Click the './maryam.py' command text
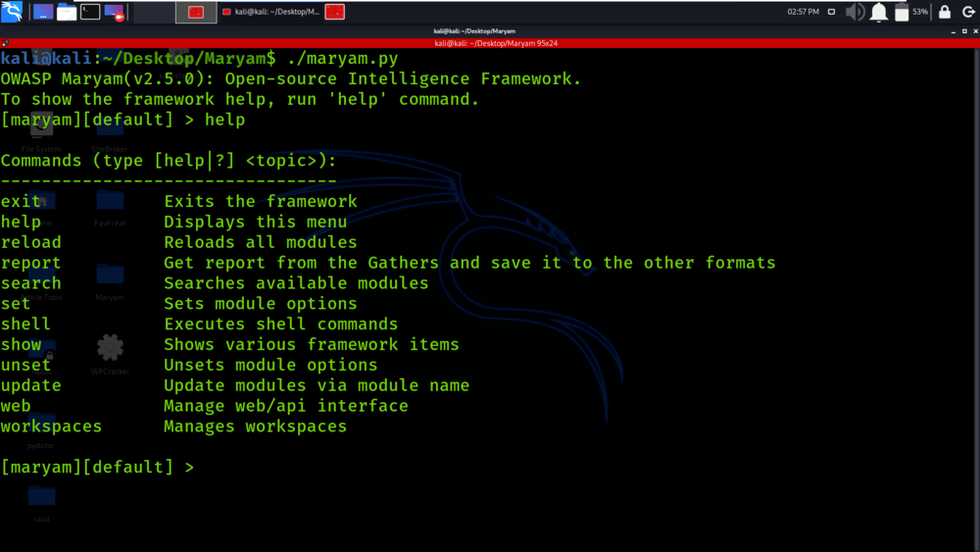Screen dimensions: 980x552 (342, 59)
